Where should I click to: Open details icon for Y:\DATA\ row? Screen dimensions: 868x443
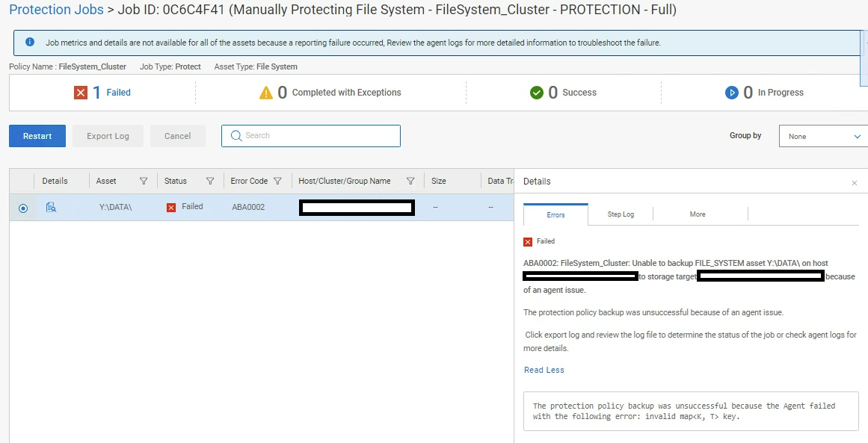pos(51,208)
